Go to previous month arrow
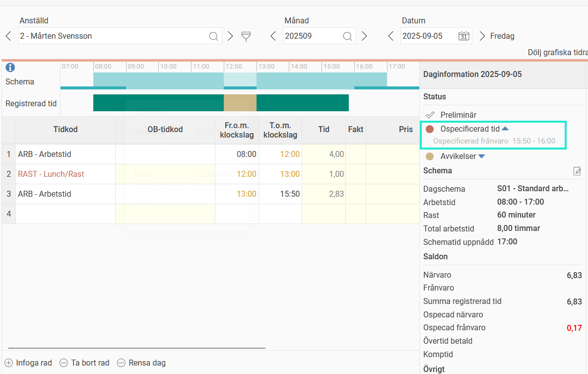 [x=273, y=36]
